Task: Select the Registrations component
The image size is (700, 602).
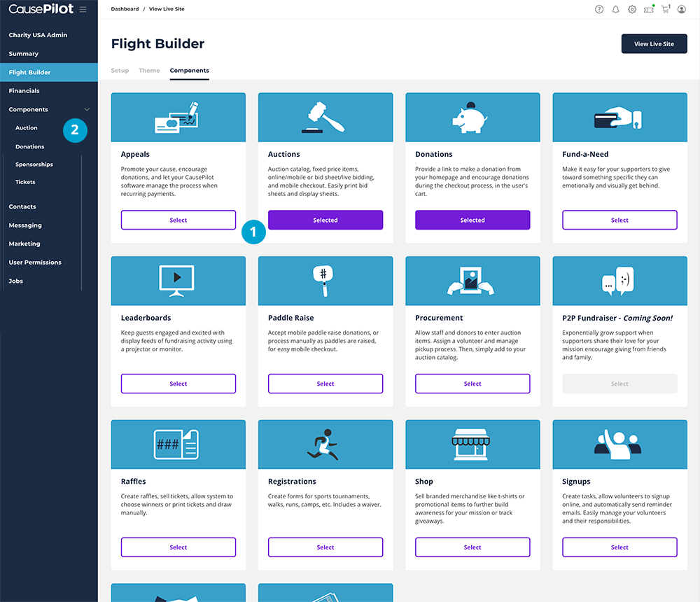Action: click(x=325, y=547)
